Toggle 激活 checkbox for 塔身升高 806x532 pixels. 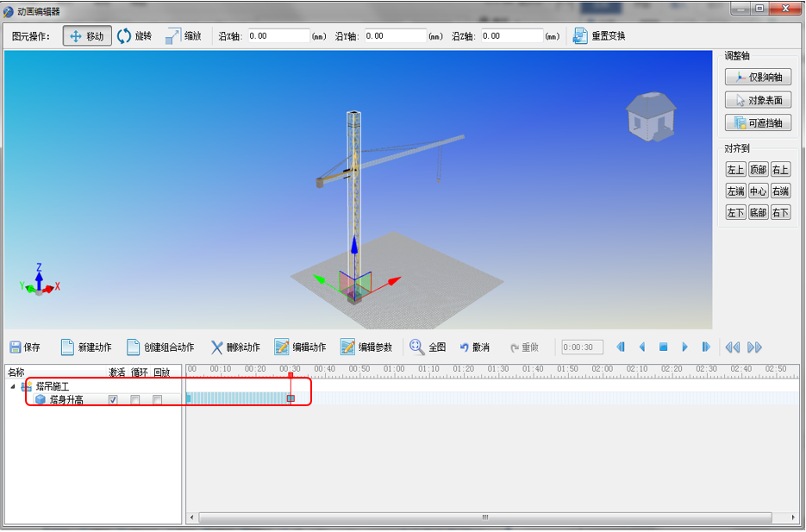point(113,399)
